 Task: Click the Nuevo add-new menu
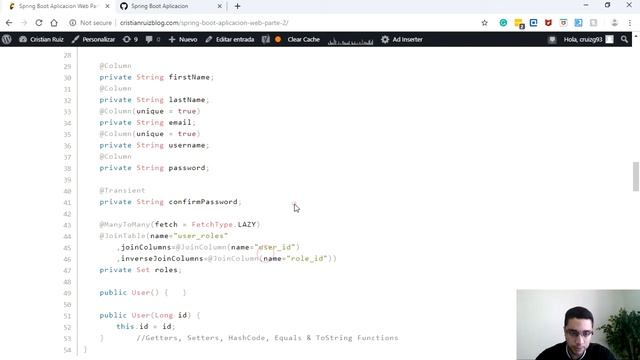tap(183, 40)
